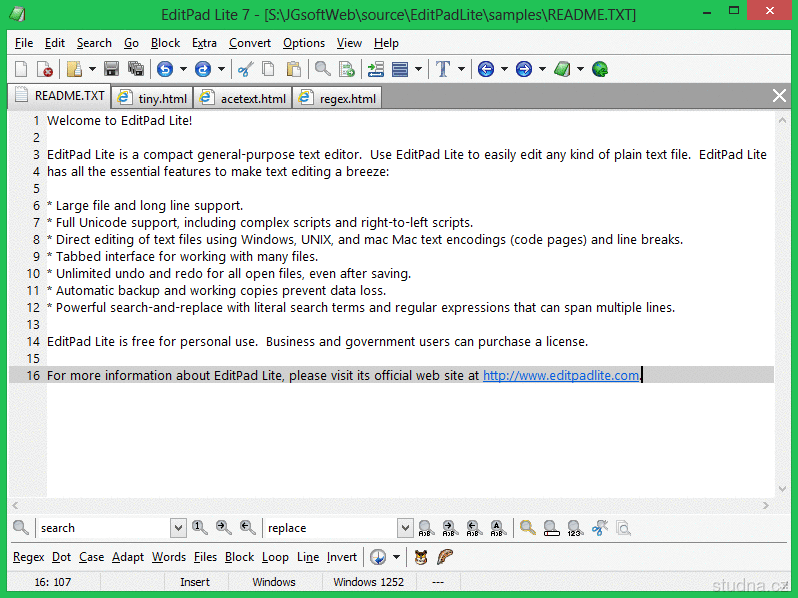Click into the replace text field
Viewport: 798px width, 598px height.
pos(331,528)
